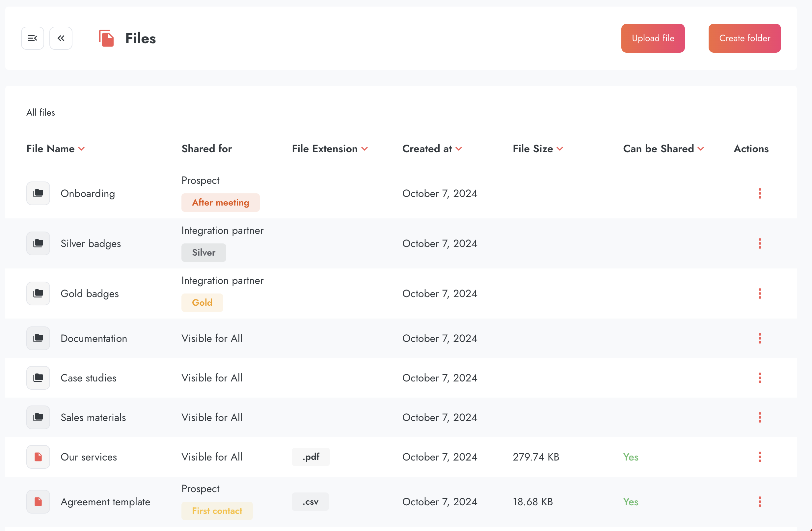
Task: Open the Onboarding folder icon
Action: coord(38,193)
